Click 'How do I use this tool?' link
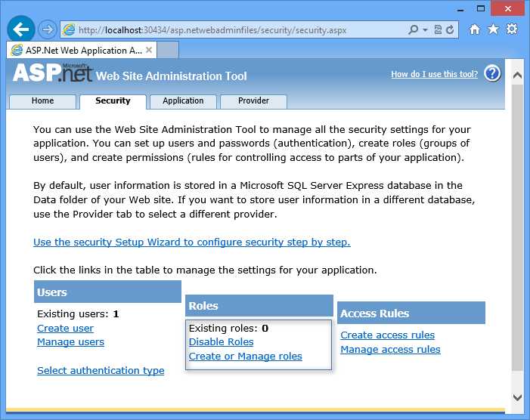 (434, 74)
